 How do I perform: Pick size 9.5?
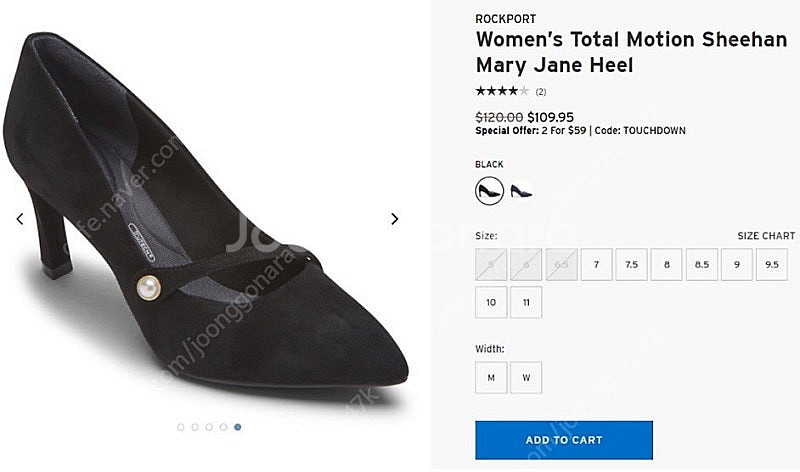coord(771,265)
